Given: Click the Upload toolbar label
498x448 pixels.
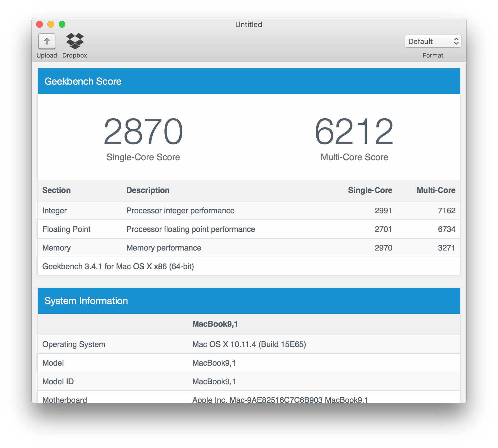Looking at the screenshot, I should click(x=47, y=56).
